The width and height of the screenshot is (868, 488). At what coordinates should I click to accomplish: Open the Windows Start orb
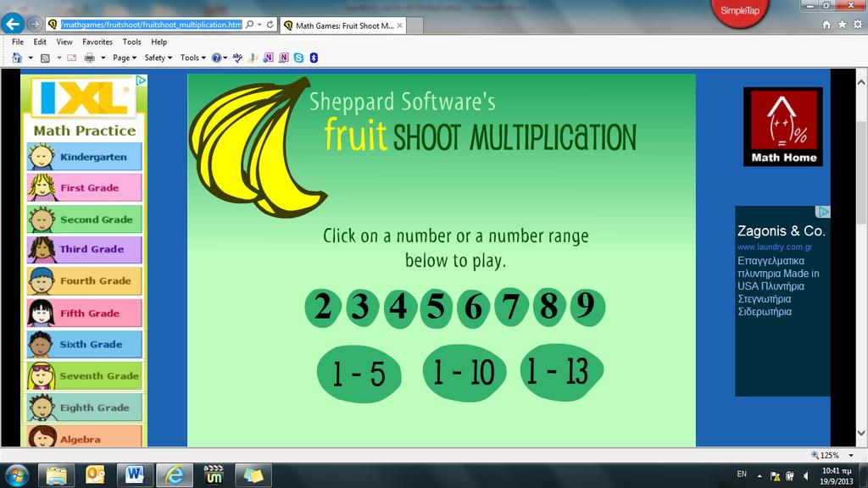tap(17, 475)
